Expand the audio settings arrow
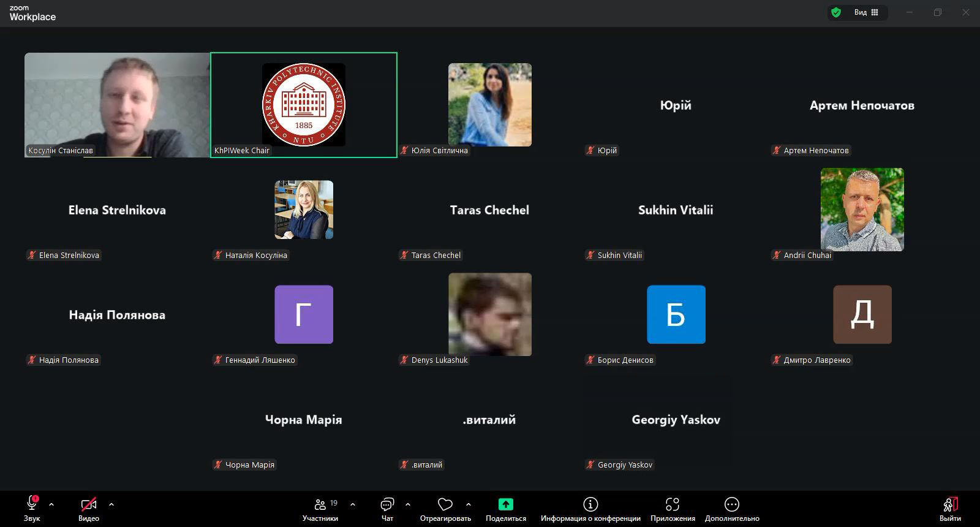This screenshot has height=527, width=980. 51,504
